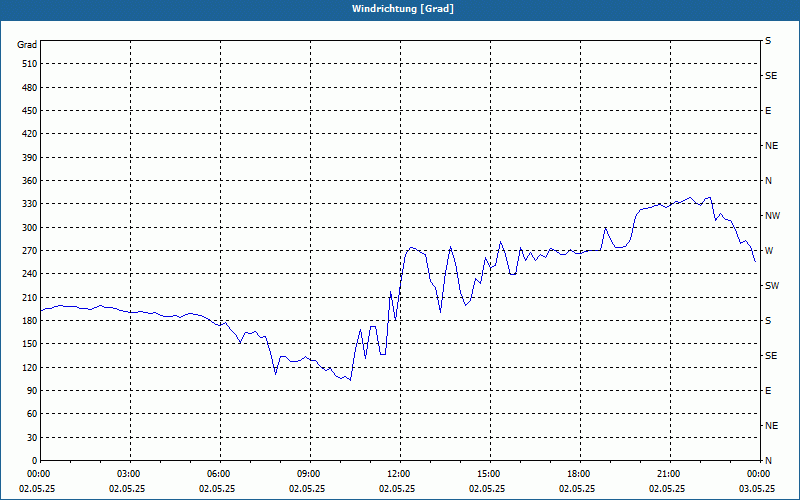The image size is (800, 500).
Task: Select the 30 degree axis label
Action: [x=31, y=437]
